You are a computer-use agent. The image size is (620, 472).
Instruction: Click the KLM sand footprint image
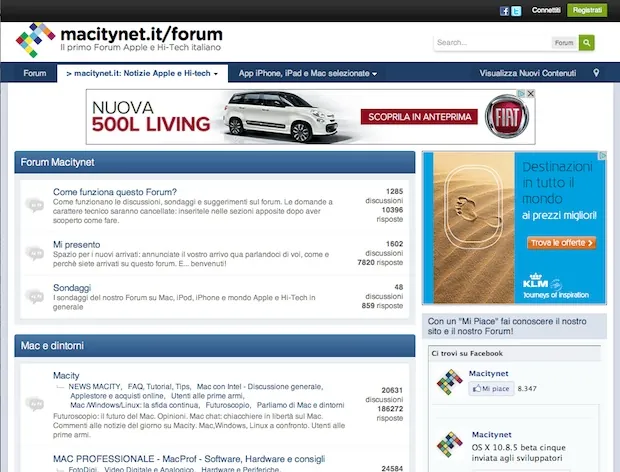pos(474,228)
